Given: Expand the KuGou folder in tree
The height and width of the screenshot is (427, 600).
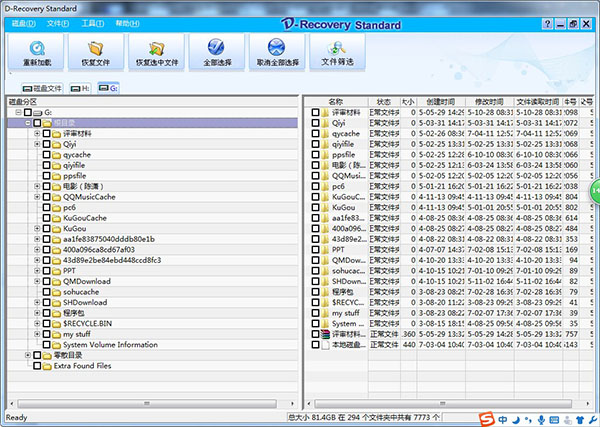Looking at the screenshot, I should click(x=37, y=228).
